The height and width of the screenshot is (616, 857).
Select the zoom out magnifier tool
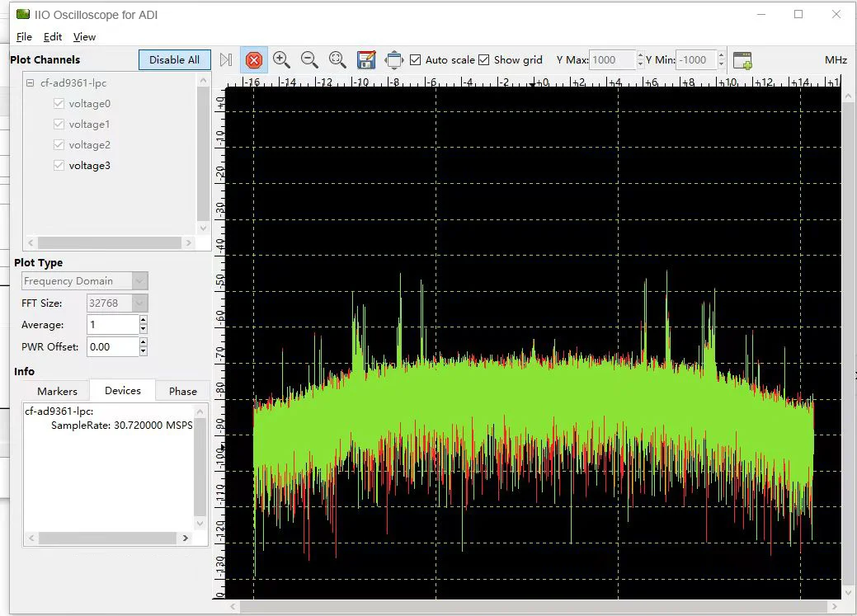309,59
